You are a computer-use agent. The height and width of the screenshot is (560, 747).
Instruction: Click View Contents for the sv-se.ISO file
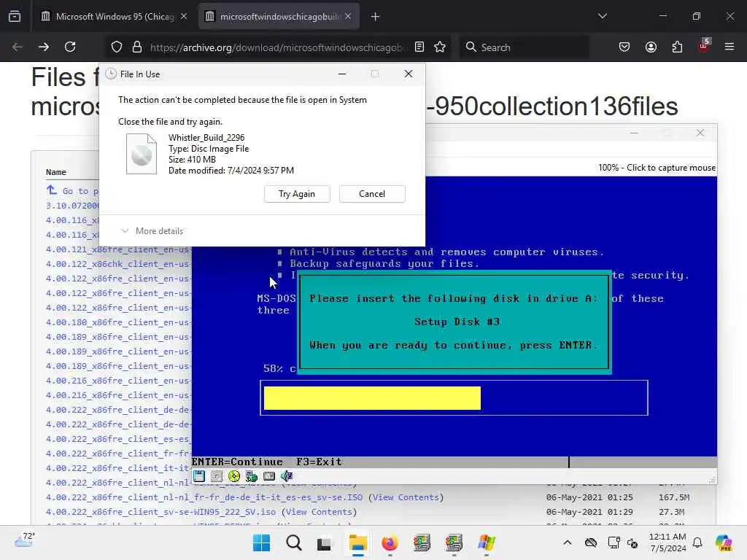406,497
